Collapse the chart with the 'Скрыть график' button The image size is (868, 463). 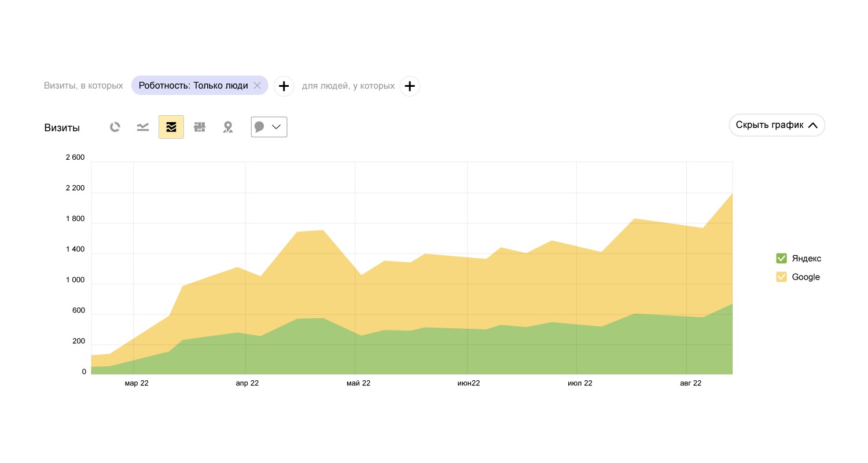tap(777, 125)
